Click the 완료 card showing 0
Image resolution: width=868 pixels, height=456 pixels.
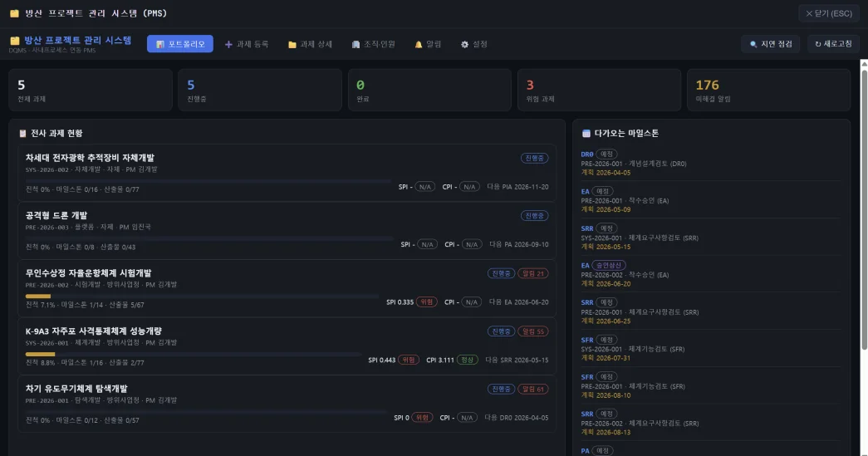429,91
